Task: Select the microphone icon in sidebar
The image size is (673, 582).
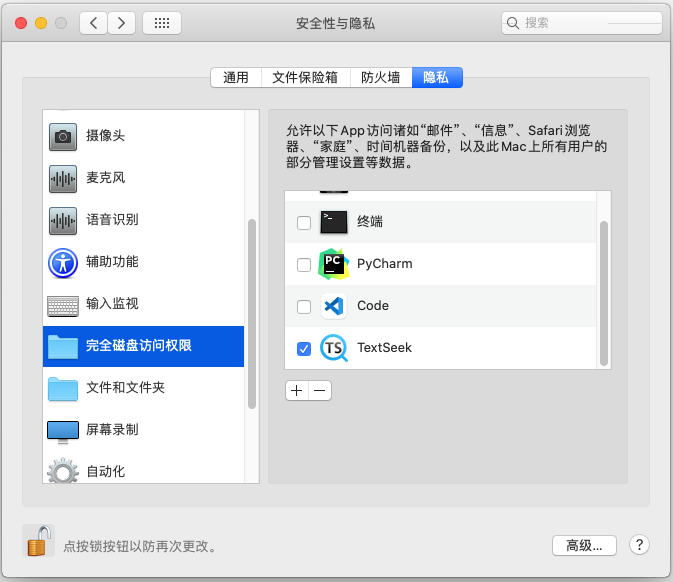Action: click(x=63, y=178)
